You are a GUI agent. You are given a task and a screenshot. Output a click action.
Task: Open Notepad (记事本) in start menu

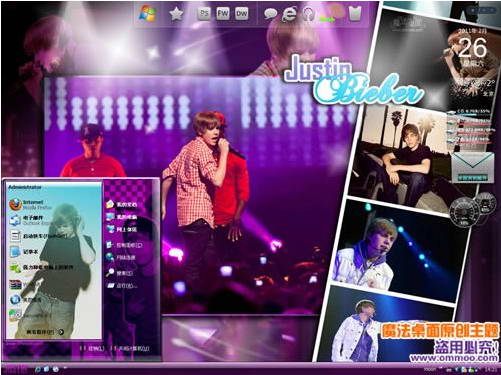pyautogui.click(x=24, y=252)
